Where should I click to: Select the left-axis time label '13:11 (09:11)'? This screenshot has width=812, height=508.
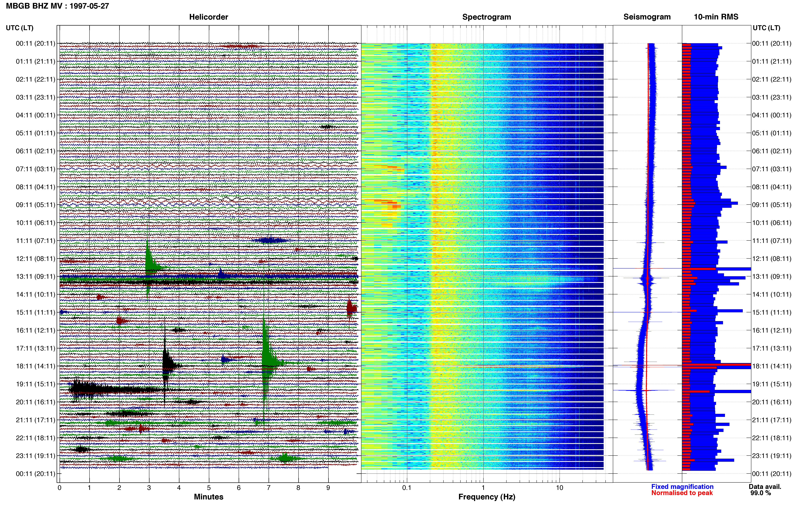35,277
